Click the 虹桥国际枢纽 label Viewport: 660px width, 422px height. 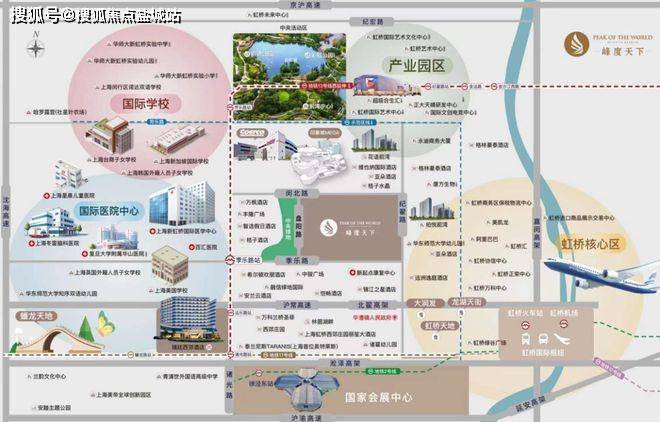coord(543,352)
